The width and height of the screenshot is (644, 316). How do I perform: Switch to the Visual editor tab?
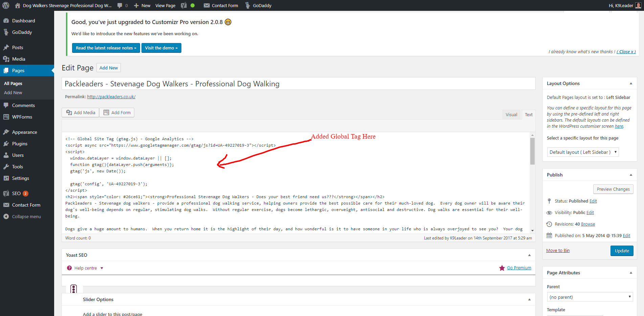pos(511,114)
